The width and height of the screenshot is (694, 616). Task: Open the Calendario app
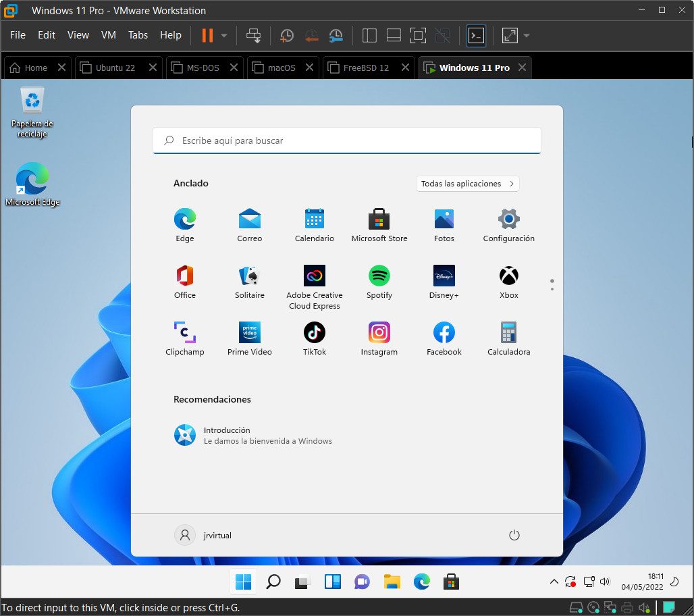[314, 226]
